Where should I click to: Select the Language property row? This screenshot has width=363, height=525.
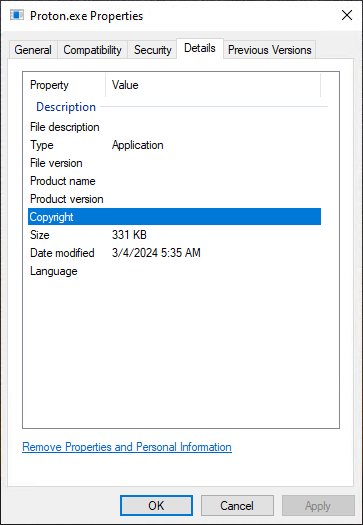pos(174,271)
